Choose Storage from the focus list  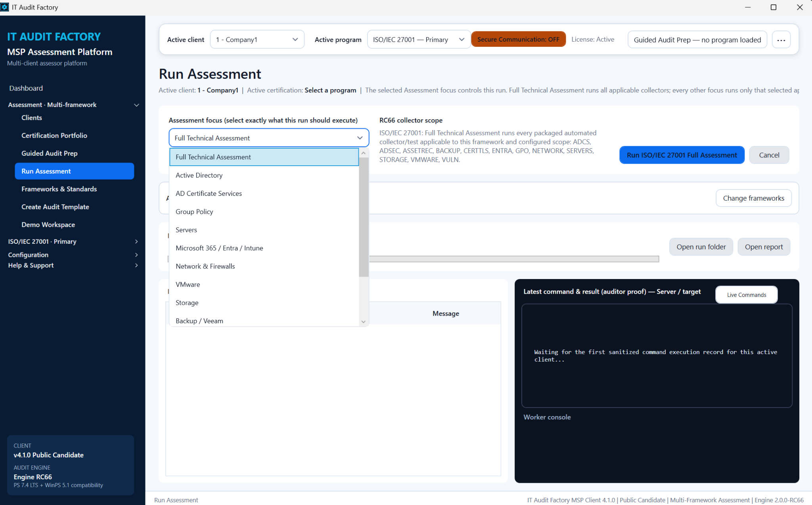[264, 303]
